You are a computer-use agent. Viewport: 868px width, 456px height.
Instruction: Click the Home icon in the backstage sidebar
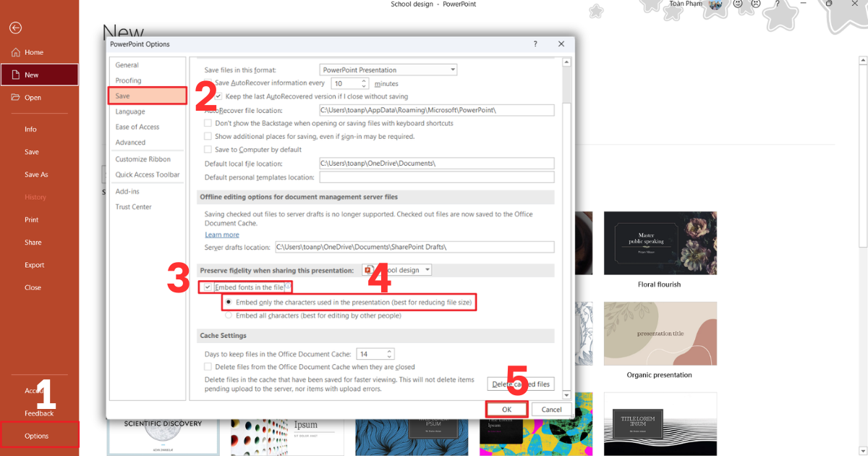tap(15, 52)
